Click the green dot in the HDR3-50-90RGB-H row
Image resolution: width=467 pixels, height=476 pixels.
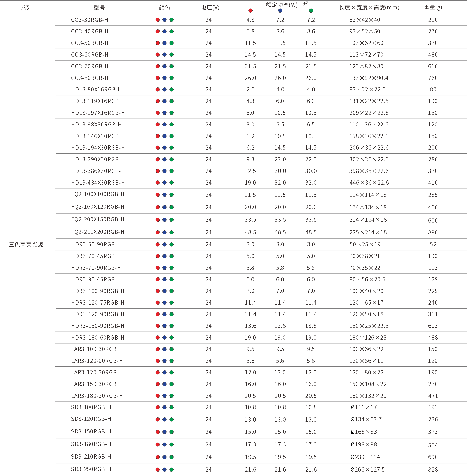click(x=172, y=245)
